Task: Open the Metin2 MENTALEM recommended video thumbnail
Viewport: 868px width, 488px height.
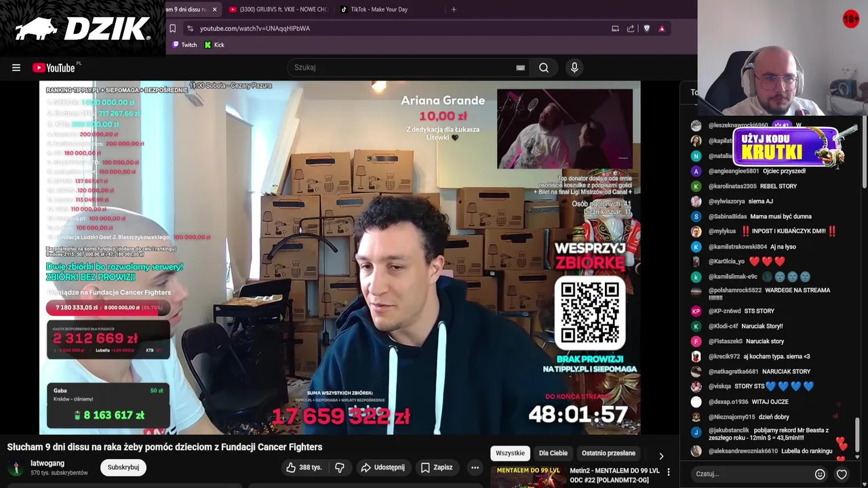Action: pyautogui.click(x=528, y=476)
